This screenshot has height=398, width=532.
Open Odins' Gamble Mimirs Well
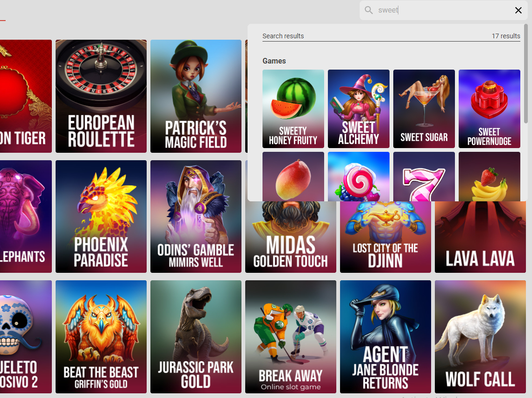[196, 216]
